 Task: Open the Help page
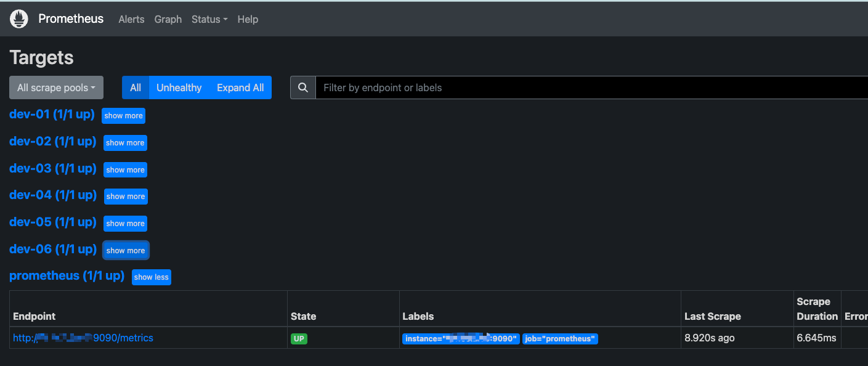click(x=248, y=19)
